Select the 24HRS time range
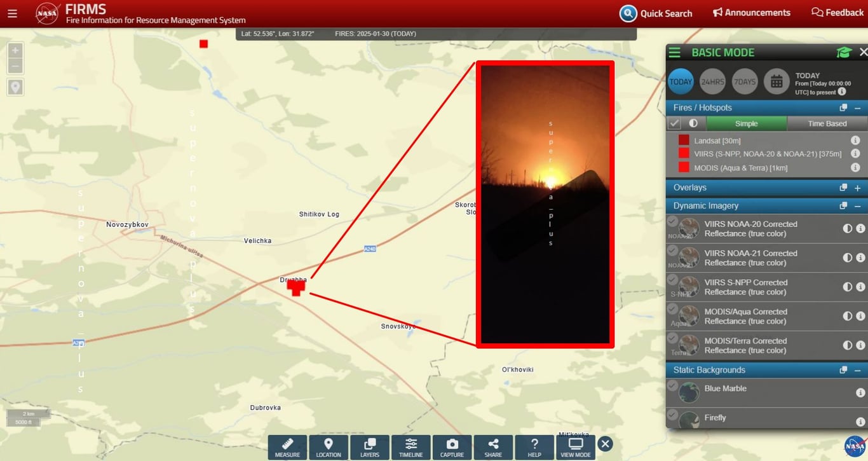868x461 pixels. click(712, 81)
